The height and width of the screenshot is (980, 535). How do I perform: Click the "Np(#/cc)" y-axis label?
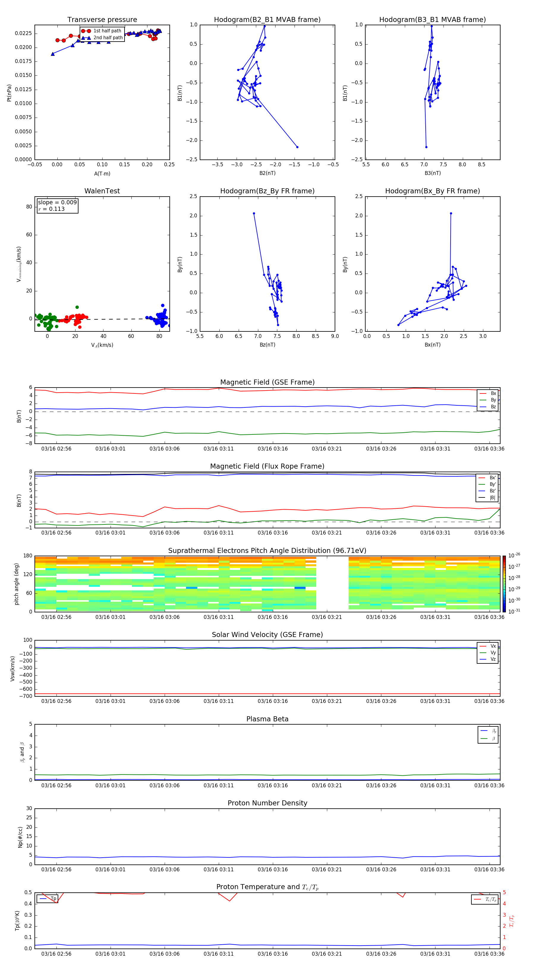click(x=20, y=837)
